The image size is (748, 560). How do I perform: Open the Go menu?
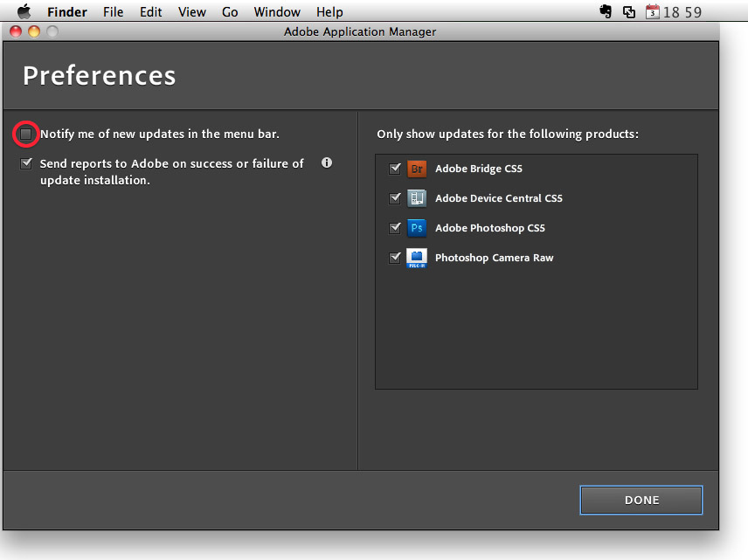pos(230,12)
